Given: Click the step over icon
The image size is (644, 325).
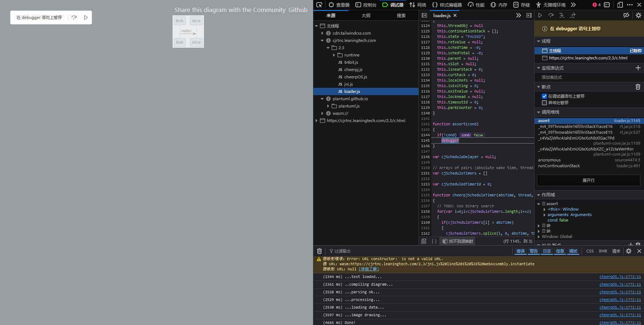Looking at the screenshot, I should 551,15.
